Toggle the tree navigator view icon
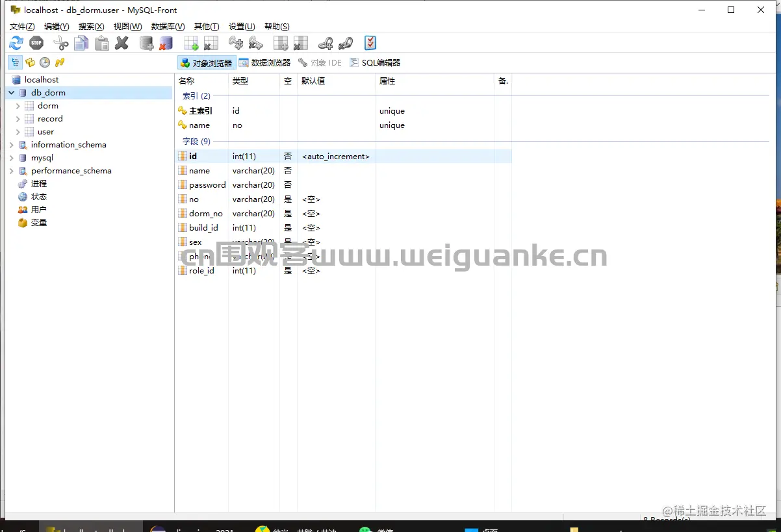The height and width of the screenshot is (532, 781). click(x=15, y=62)
